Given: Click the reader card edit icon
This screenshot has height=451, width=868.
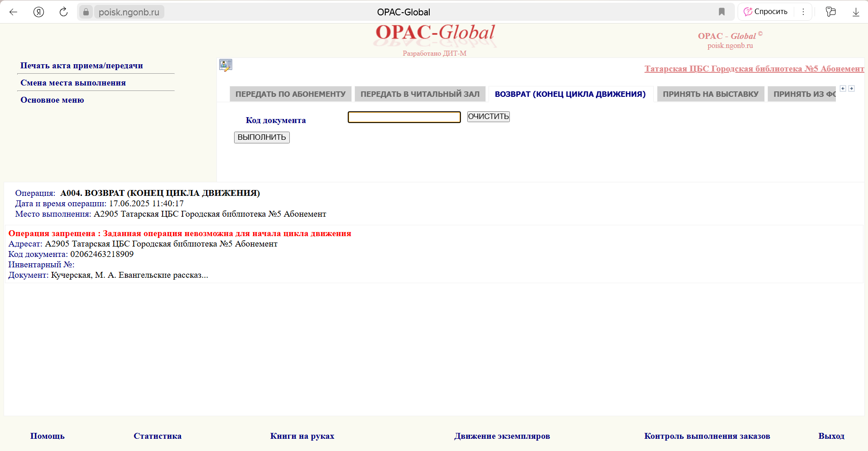Looking at the screenshot, I should click(225, 66).
